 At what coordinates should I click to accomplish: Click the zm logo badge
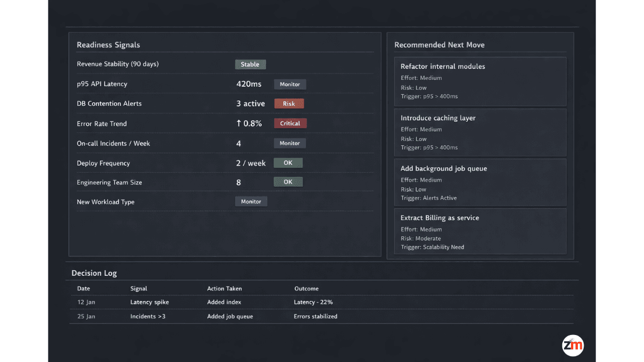click(x=573, y=345)
